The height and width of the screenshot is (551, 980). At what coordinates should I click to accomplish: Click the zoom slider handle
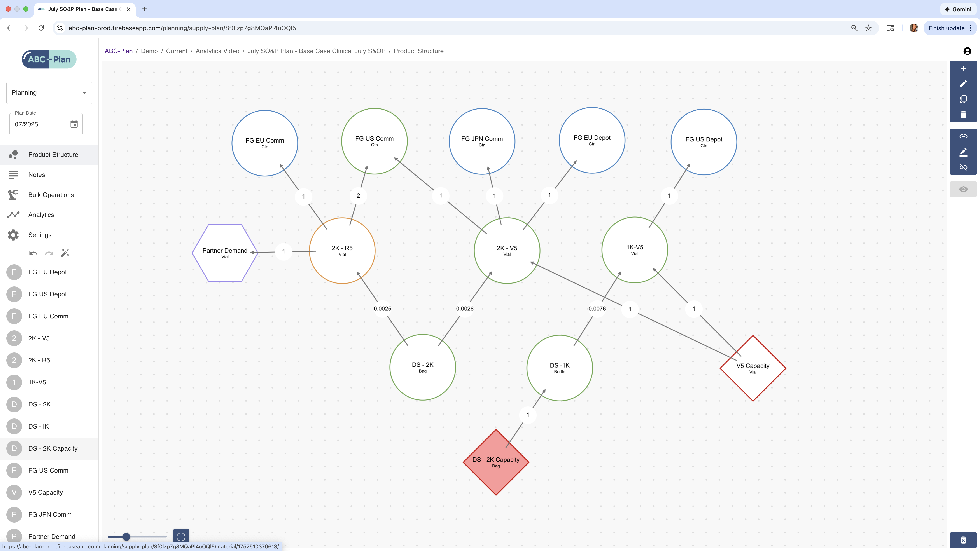pos(126,537)
